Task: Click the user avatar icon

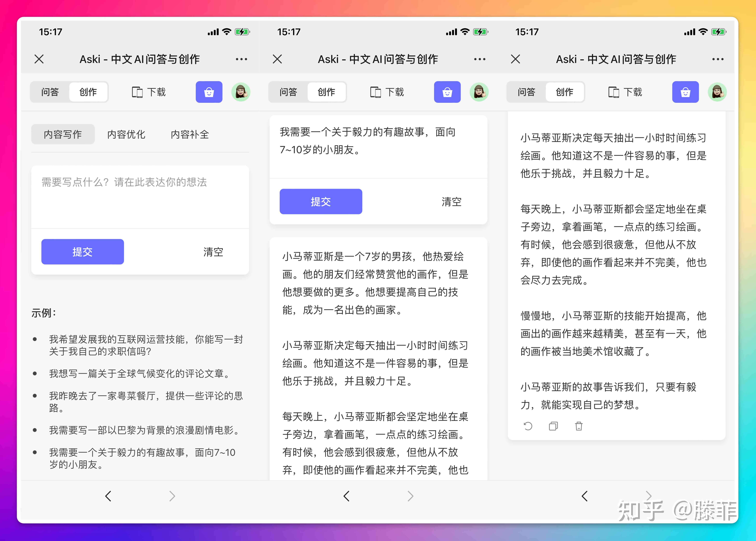Action: pyautogui.click(x=243, y=92)
